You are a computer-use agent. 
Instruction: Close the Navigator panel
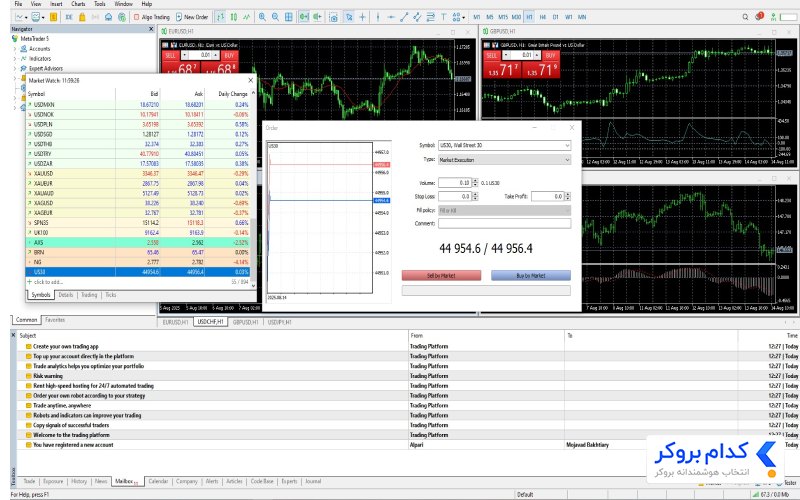[151, 29]
